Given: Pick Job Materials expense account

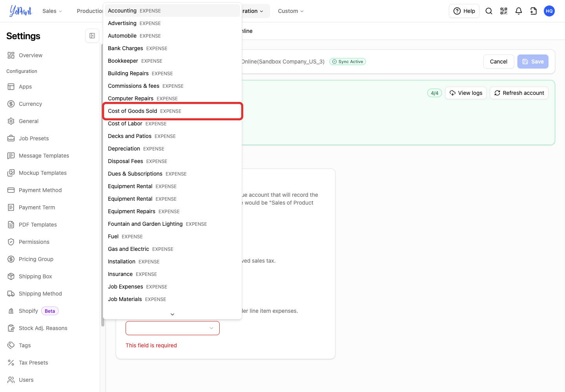Looking at the screenshot, I should click(172, 299).
